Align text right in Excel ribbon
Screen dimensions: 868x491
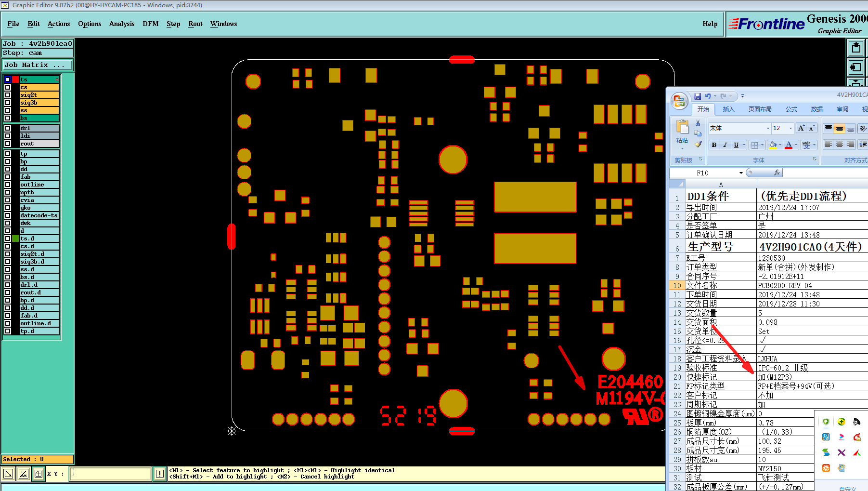851,145
